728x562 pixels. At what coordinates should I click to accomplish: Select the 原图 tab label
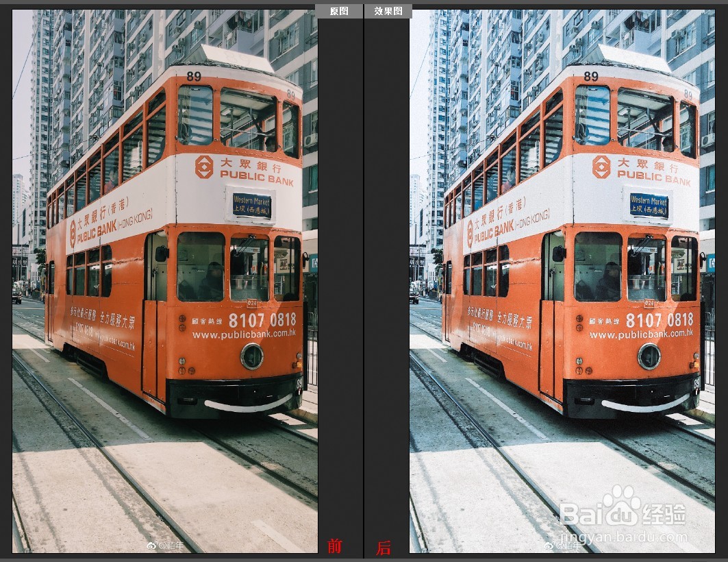[339, 11]
